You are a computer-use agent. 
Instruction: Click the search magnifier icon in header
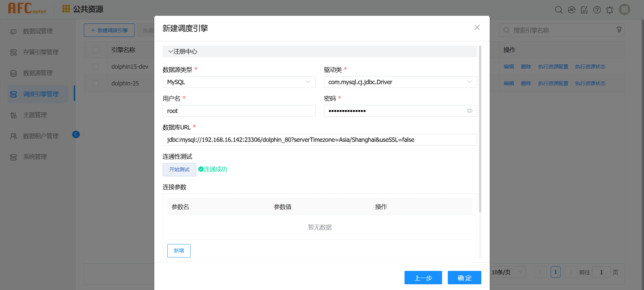click(x=558, y=10)
